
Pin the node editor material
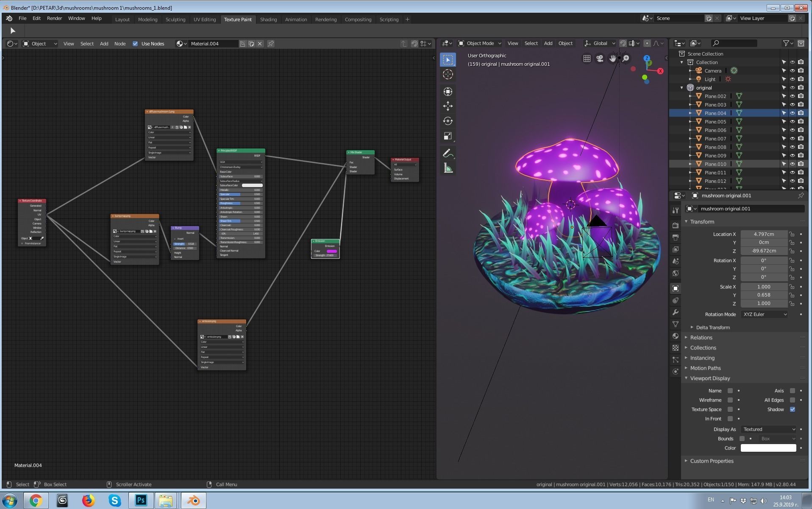pyautogui.click(x=271, y=44)
